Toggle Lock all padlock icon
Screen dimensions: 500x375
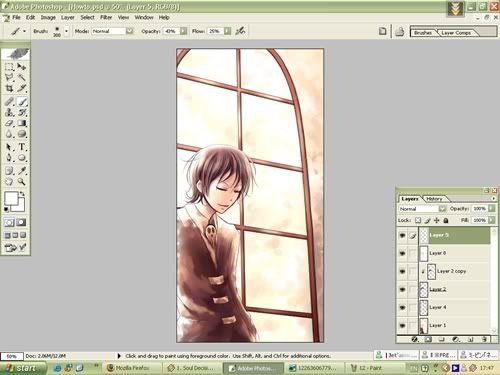pos(446,220)
